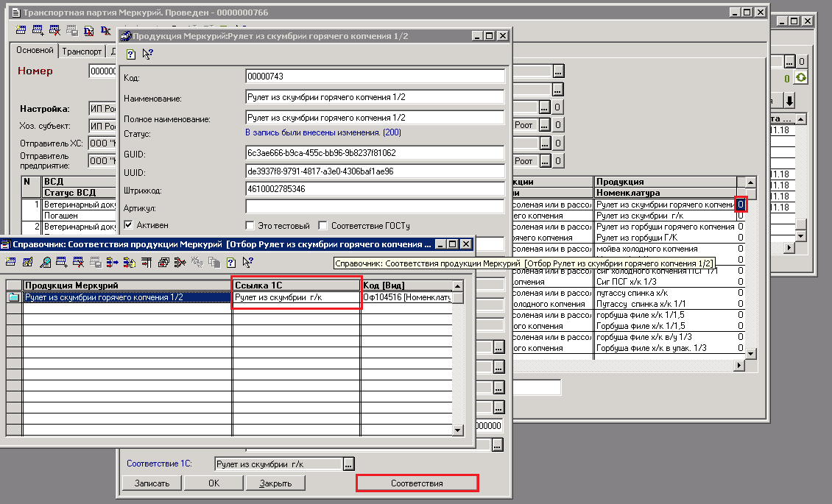Image resolution: width=832 pixels, height=504 pixels.
Task: Click the 'Оф104516' code cell
Action: [x=406, y=297]
